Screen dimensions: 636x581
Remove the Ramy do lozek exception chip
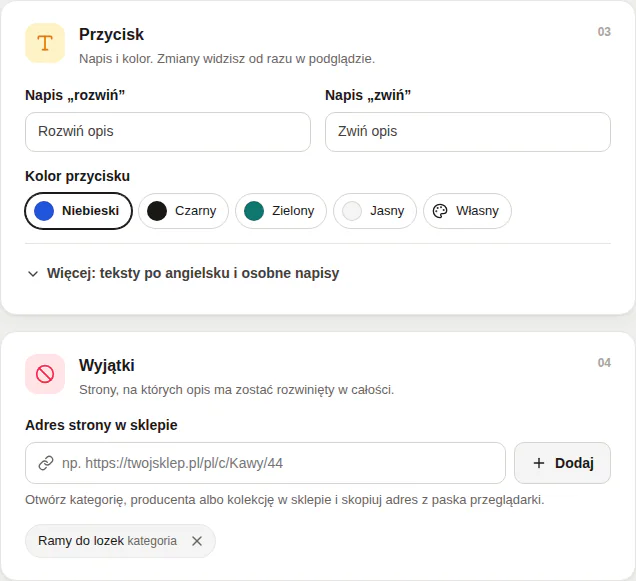tap(197, 541)
